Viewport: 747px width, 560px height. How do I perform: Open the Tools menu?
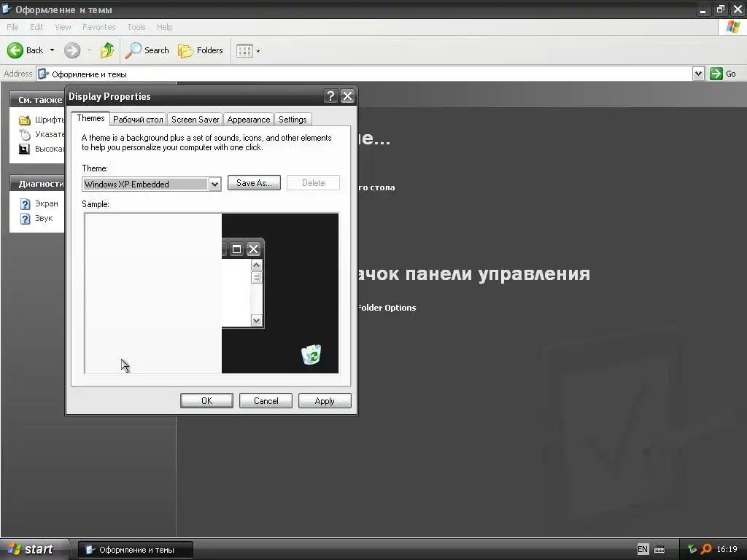pos(136,27)
